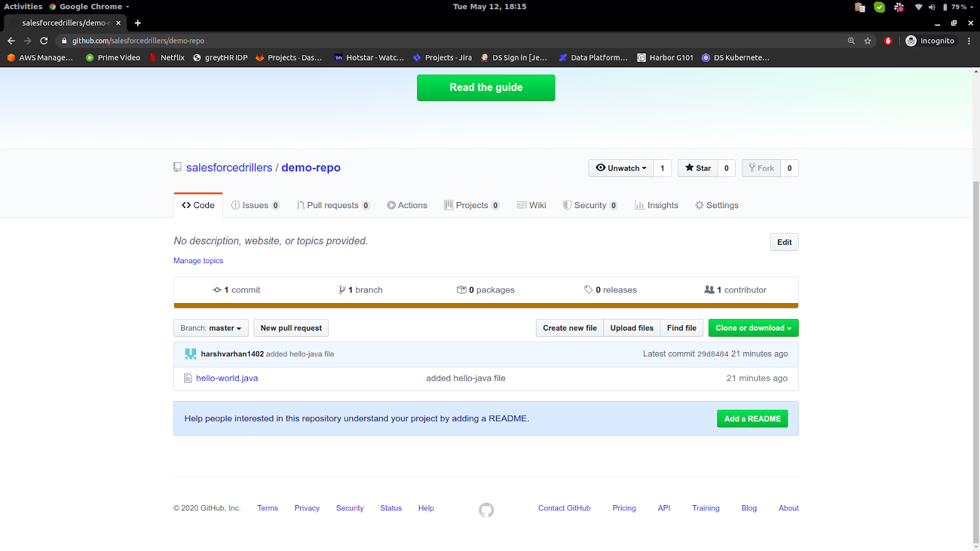This screenshot has width=980, height=551.
Task: Open a new browser tab with plus icon
Action: [x=138, y=23]
